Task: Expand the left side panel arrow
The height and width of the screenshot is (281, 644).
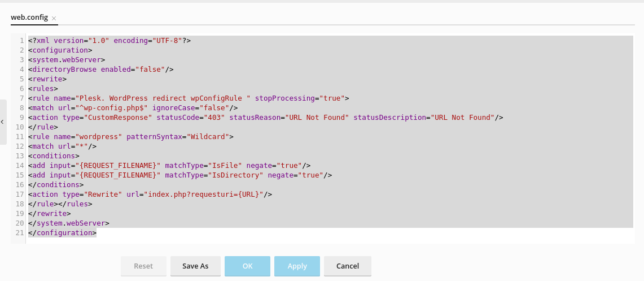Action: pyautogui.click(x=2, y=122)
